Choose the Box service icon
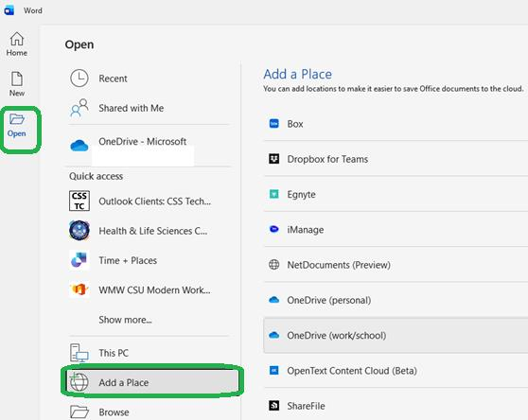The width and height of the screenshot is (528, 420). (x=274, y=124)
